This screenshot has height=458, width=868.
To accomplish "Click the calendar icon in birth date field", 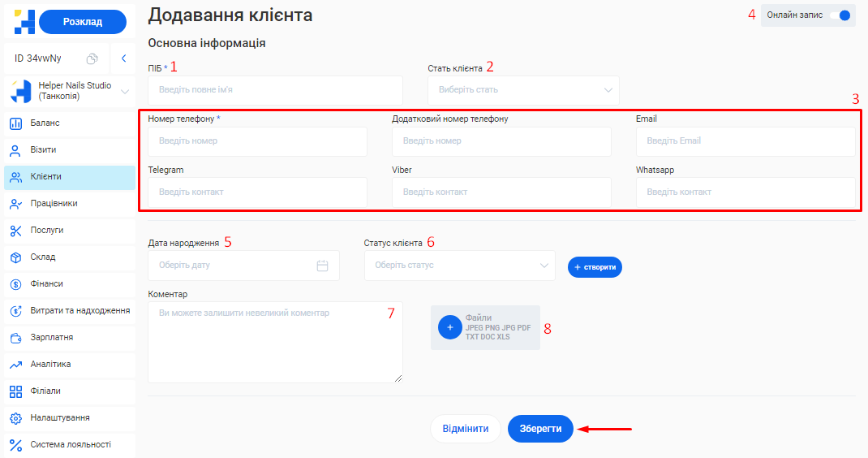I will [322, 266].
